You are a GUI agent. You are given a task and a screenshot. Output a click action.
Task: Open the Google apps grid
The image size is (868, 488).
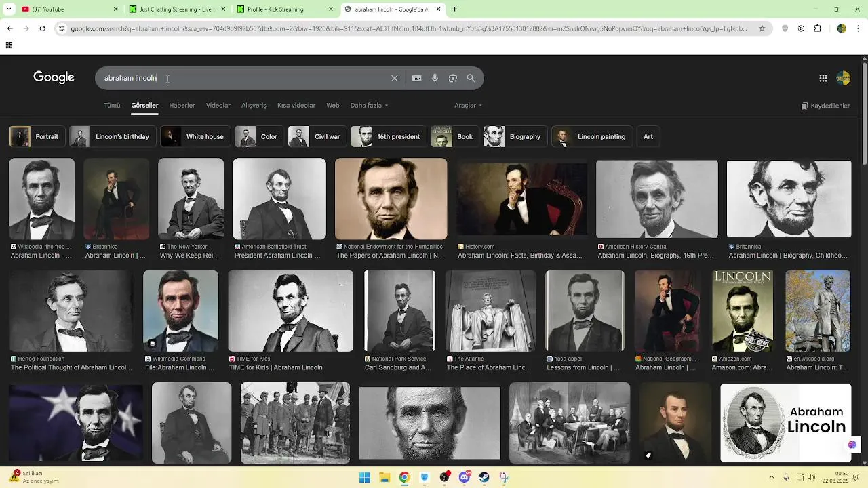(x=823, y=78)
